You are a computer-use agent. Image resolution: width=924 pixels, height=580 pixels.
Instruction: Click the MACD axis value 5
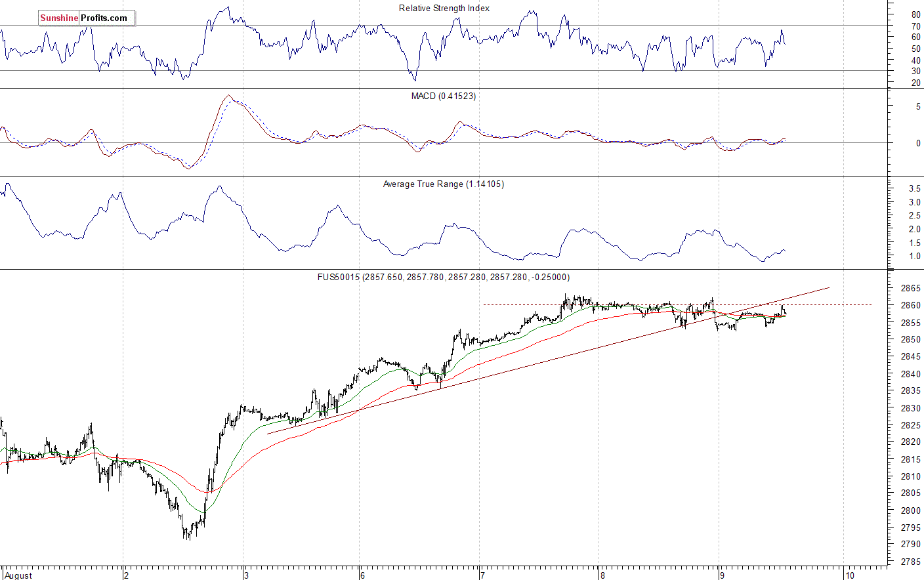[x=918, y=107]
